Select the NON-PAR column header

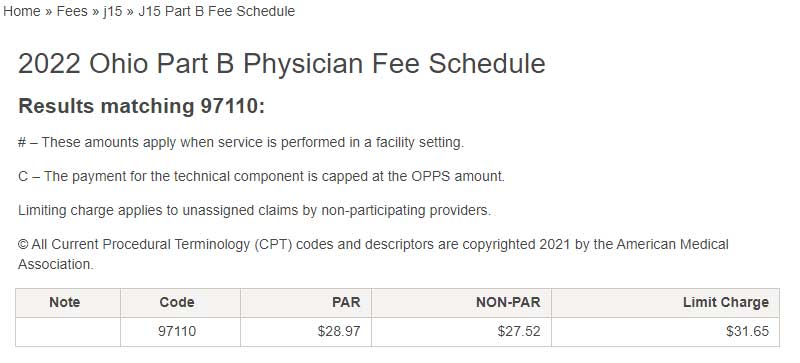point(461,303)
